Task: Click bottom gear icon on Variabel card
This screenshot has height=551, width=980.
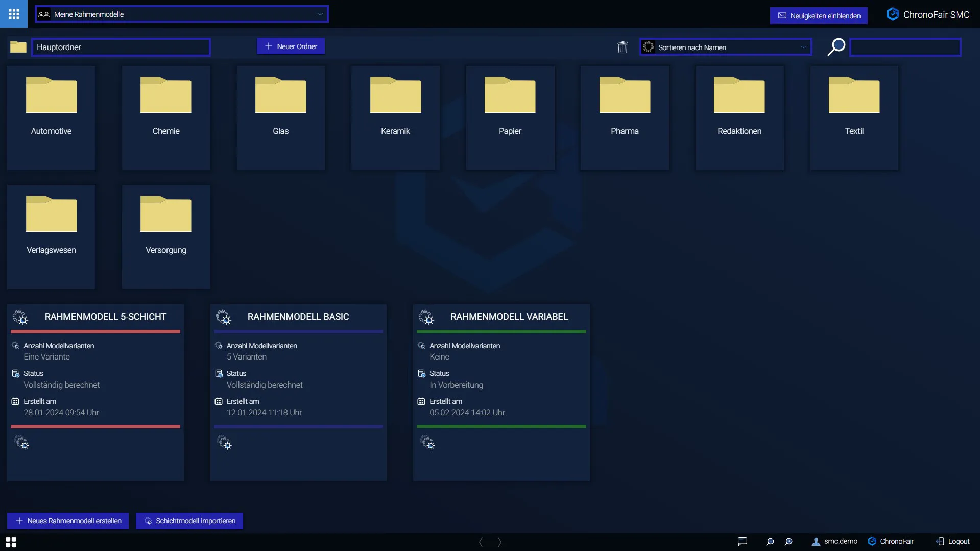Action: tap(427, 442)
